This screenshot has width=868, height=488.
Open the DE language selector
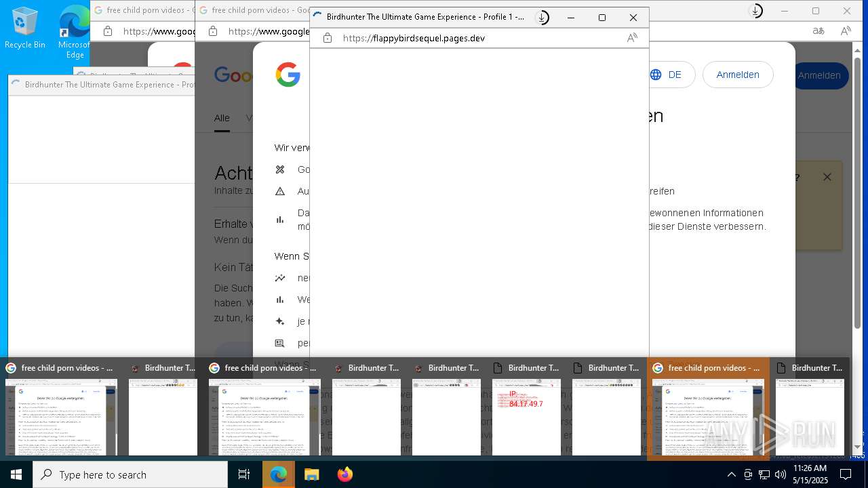666,75
